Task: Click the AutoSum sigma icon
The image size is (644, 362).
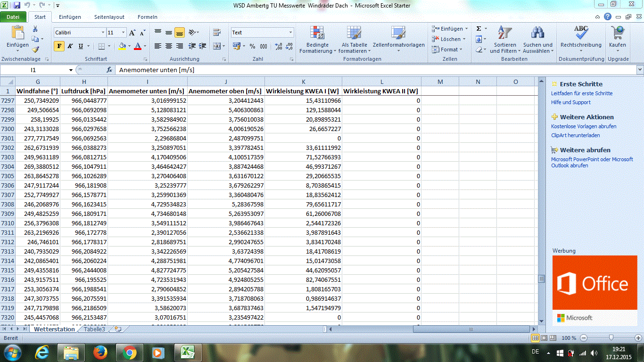Action: (479, 29)
